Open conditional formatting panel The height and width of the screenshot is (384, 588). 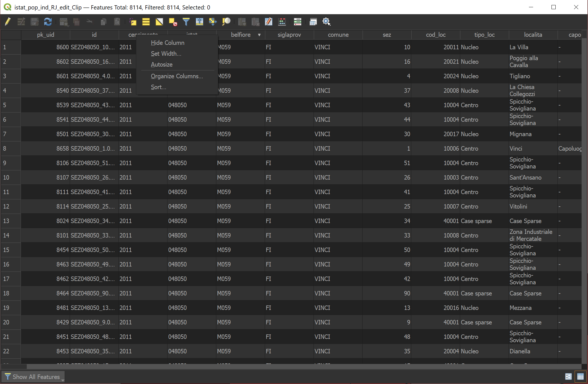298,22
